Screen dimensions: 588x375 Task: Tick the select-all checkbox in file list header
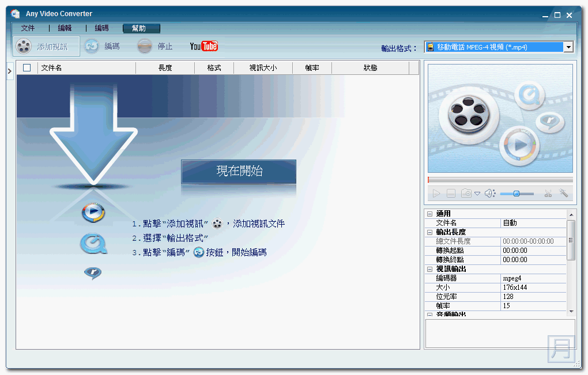coord(27,68)
